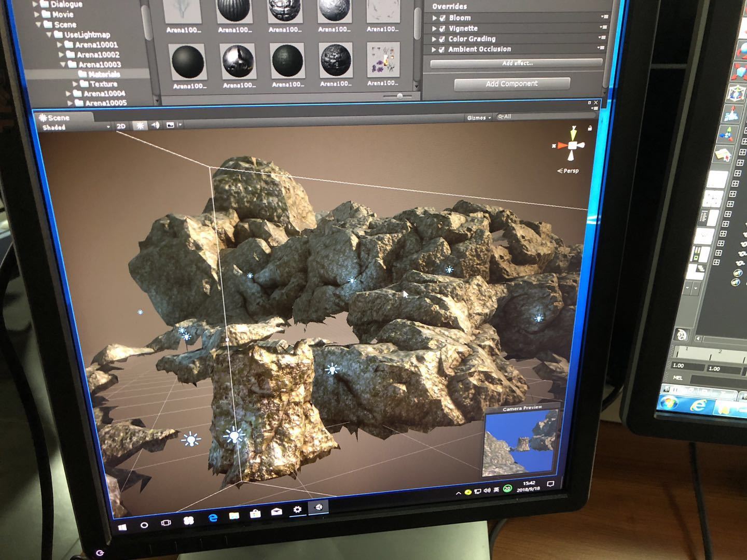Open Task View on the taskbar
The height and width of the screenshot is (560, 747).
[166, 523]
